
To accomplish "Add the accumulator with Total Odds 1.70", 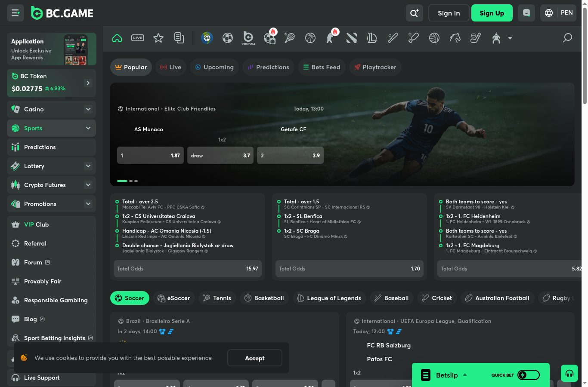I will (x=350, y=269).
